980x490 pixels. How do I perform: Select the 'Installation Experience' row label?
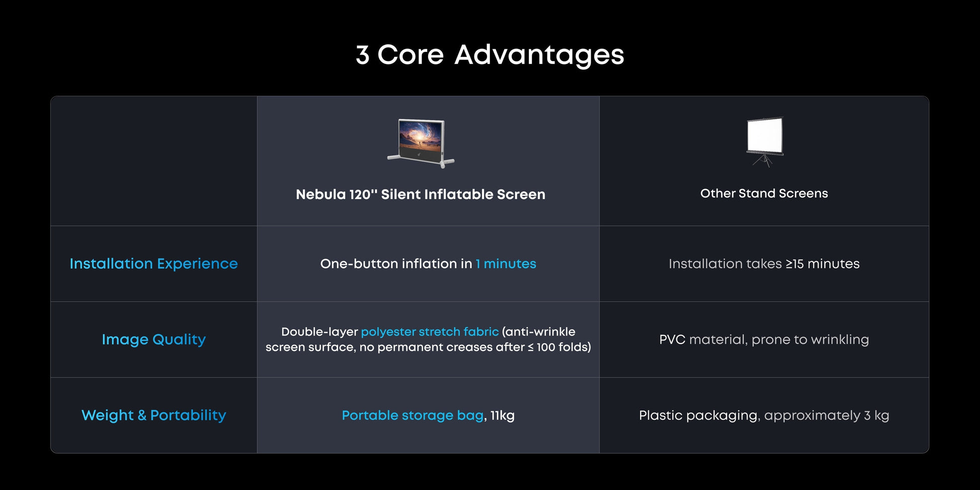pos(154,264)
